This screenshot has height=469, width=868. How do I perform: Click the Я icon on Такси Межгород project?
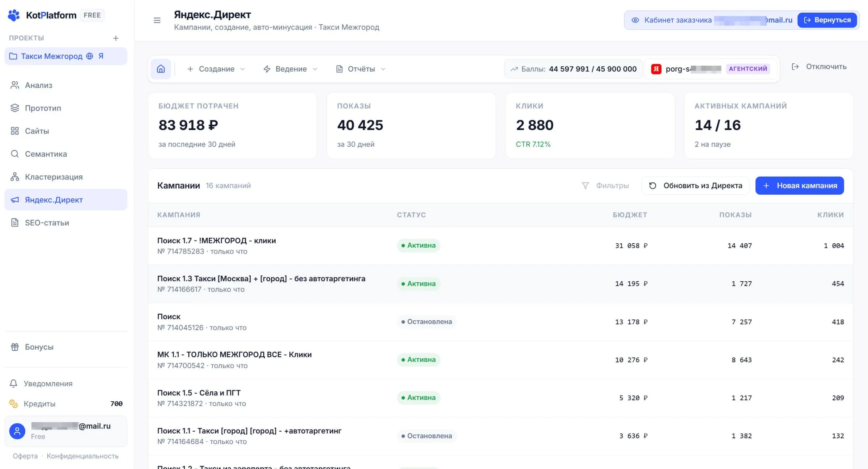pyautogui.click(x=101, y=56)
